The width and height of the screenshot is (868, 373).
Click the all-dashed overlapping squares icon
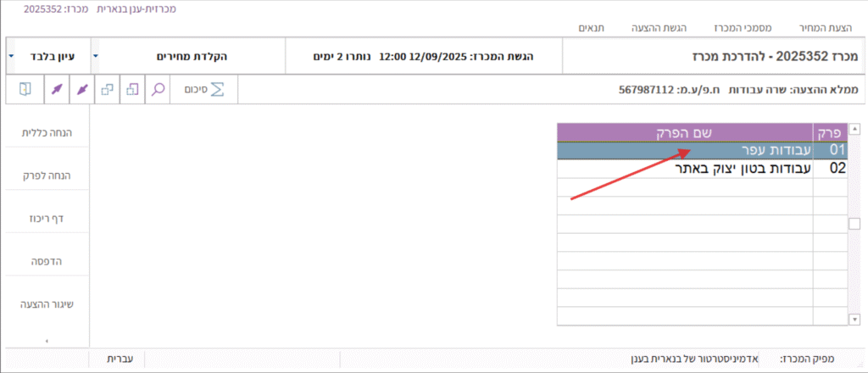(x=107, y=90)
